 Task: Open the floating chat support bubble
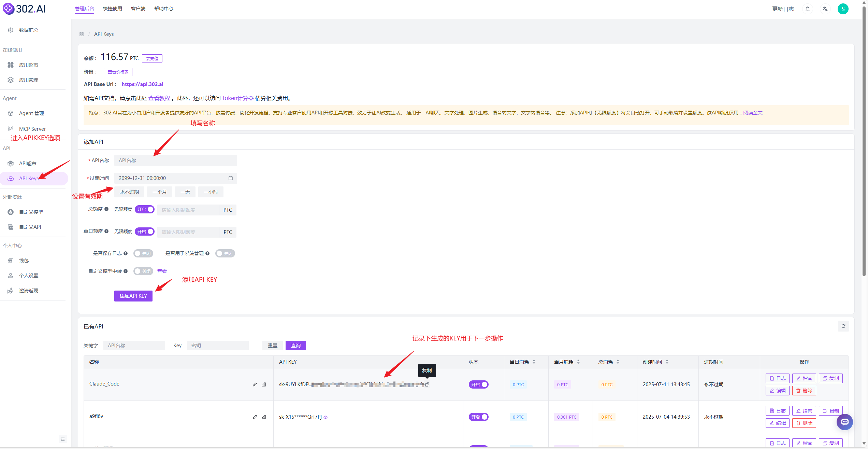pos(844,422)
